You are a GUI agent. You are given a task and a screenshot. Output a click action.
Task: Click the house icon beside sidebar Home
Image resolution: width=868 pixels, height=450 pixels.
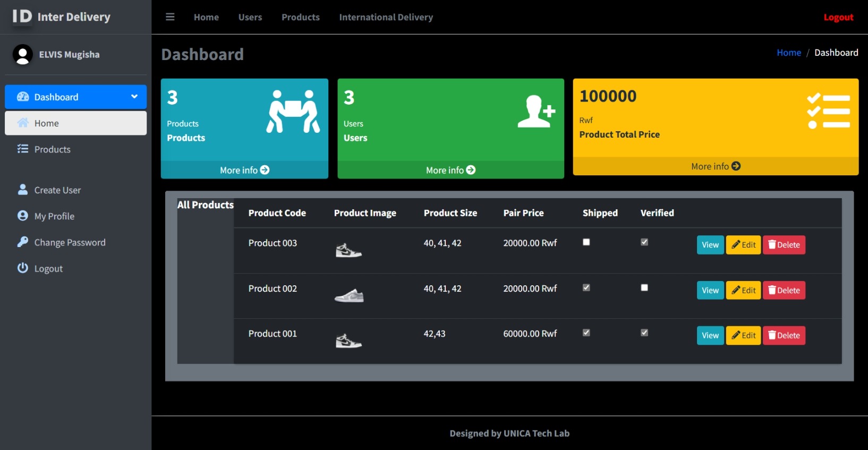(x=23, y=123)
